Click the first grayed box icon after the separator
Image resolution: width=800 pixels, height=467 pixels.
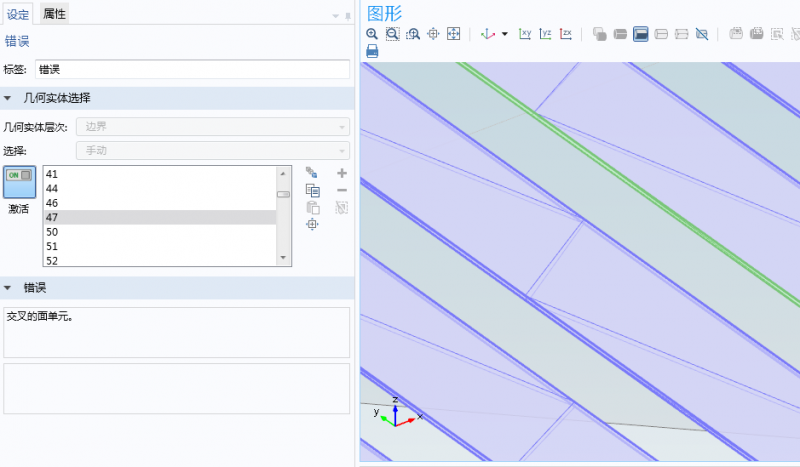click(x=736, y=34)
